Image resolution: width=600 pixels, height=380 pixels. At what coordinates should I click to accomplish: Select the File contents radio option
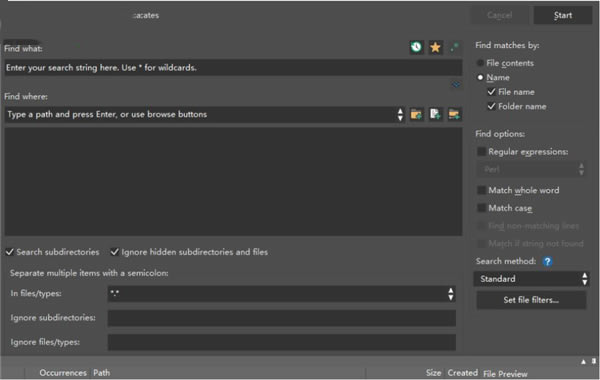480,63
